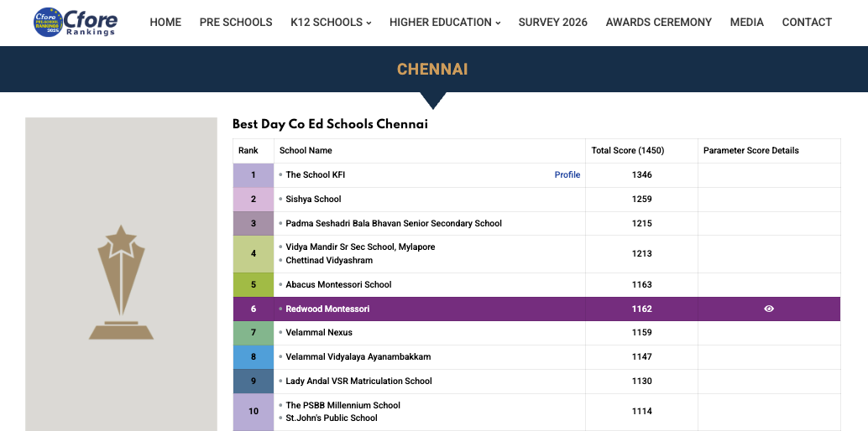Open The School KFI Profile link
Image resolution: width=868 pixels, height=431 pixels.
point(567,175)
